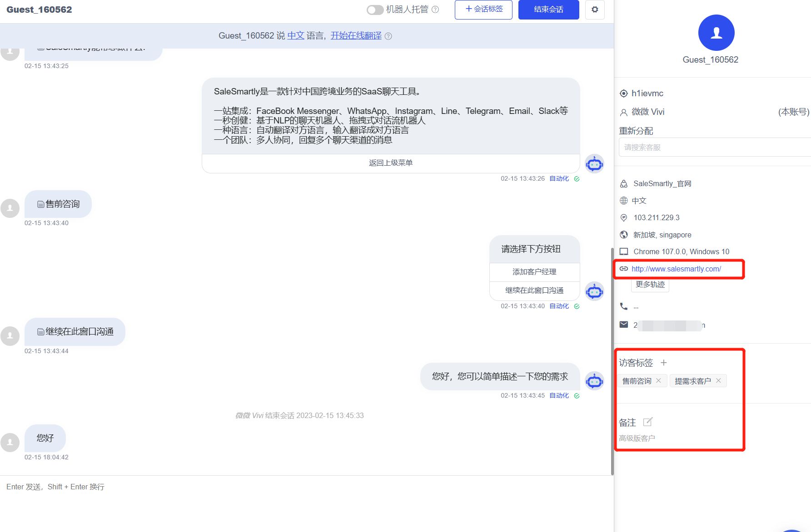Click the 高级版客户 note text
This screenshot has height=532, width=811.
coord(637,438)
